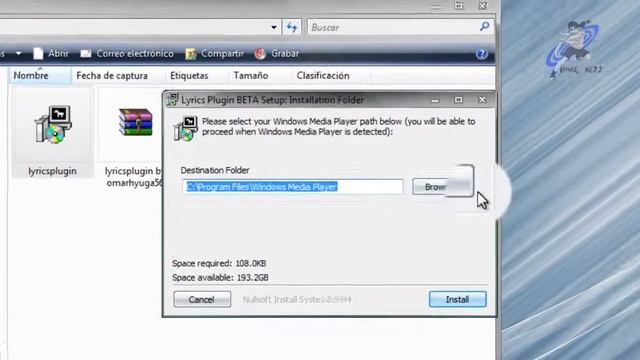Select the lyricsplugin WinRAR archive icon

coord(136,122)
